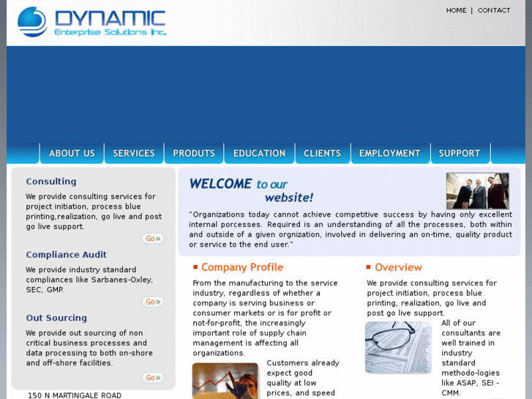
Task: Select the Compliance Audit heading
Action: coord(66,254)
